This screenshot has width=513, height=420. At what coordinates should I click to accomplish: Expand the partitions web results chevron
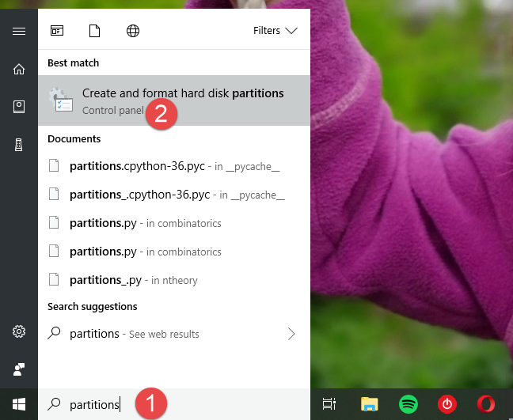pyautogui.click(x=291, y=334)
